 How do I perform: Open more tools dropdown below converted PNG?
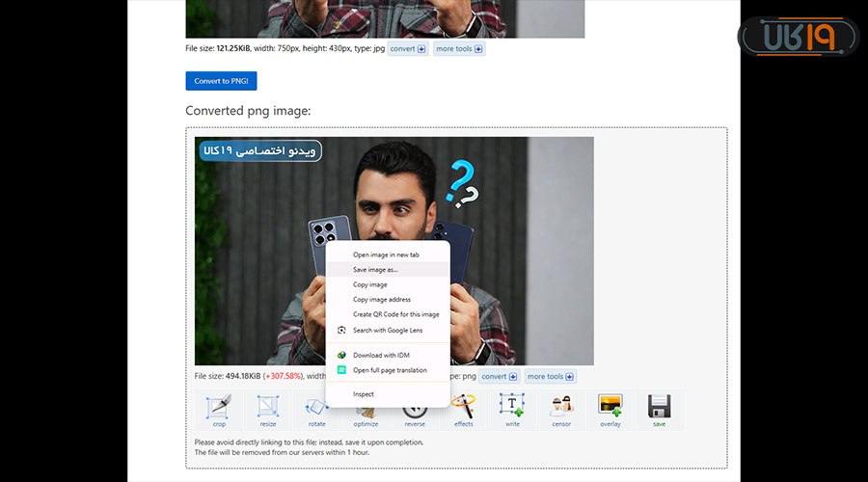click(550, 377)
